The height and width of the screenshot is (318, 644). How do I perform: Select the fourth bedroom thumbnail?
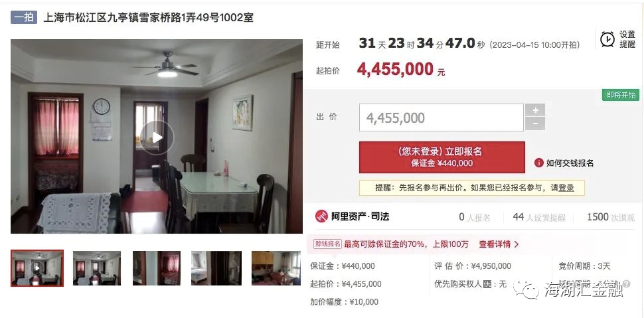click(216, 268)
